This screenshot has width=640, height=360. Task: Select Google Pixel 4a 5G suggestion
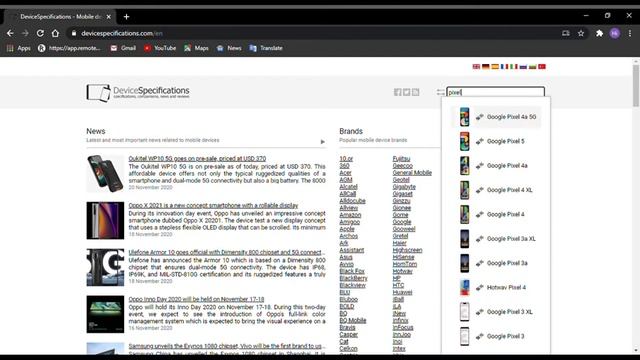coord(496,117)
